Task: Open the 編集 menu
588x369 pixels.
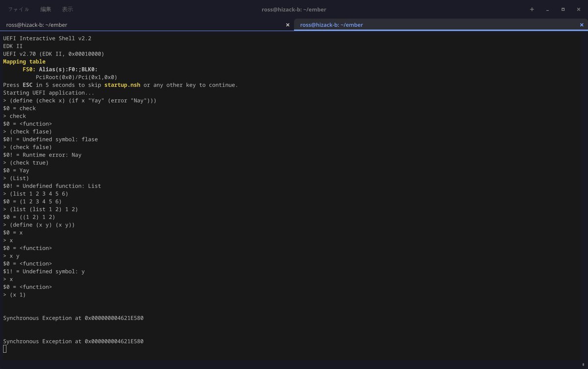Action: 46,9
